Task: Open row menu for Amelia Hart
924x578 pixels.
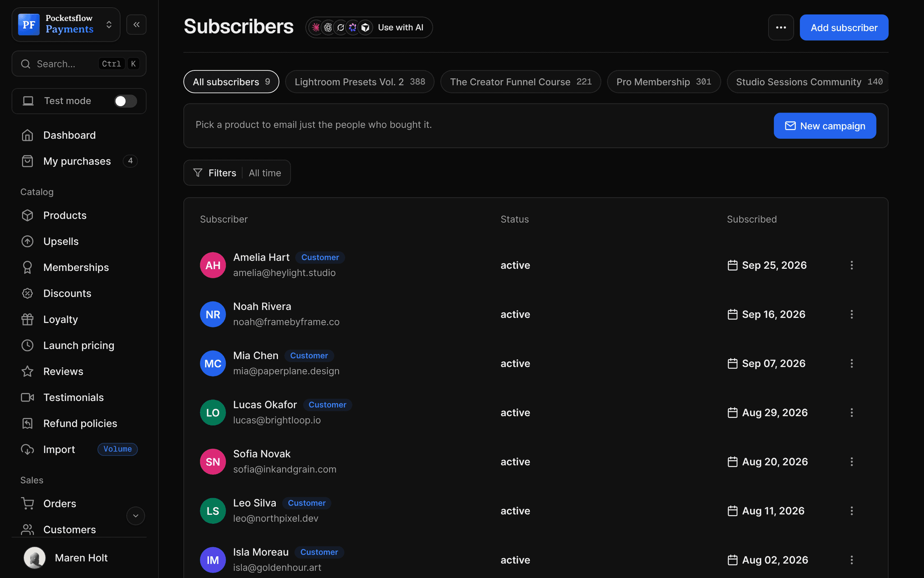Action: pyautogui.click(x=852, y=265)
